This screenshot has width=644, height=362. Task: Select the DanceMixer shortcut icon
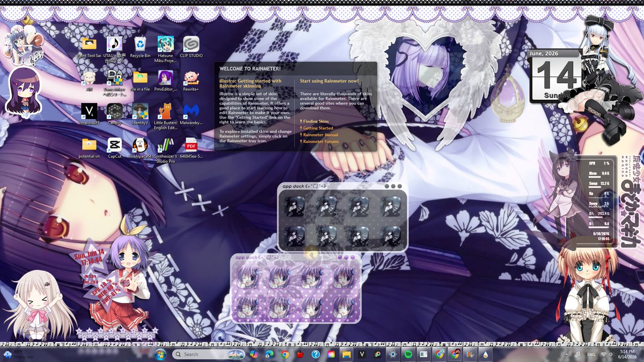pos(114,82)
